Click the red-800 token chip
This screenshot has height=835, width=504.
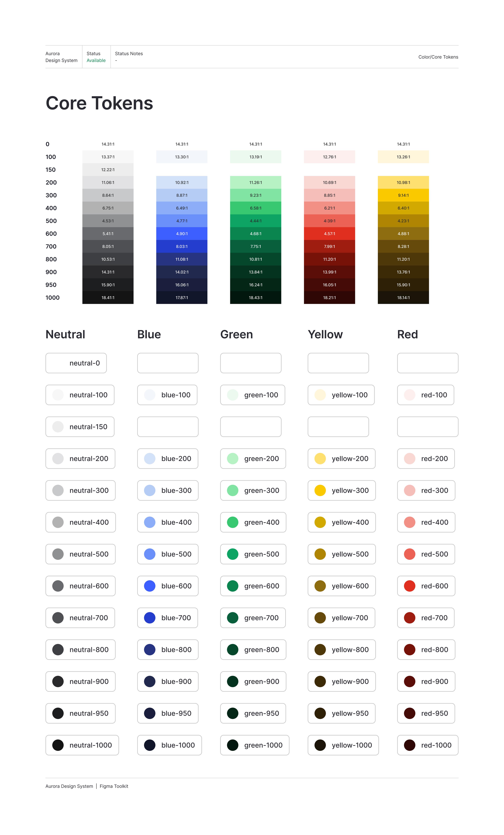[x=426, y=650]
